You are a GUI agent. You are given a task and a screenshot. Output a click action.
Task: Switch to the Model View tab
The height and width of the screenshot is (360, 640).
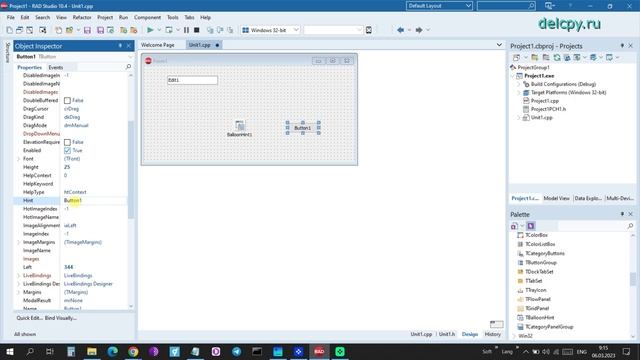[x=556, y=198]
